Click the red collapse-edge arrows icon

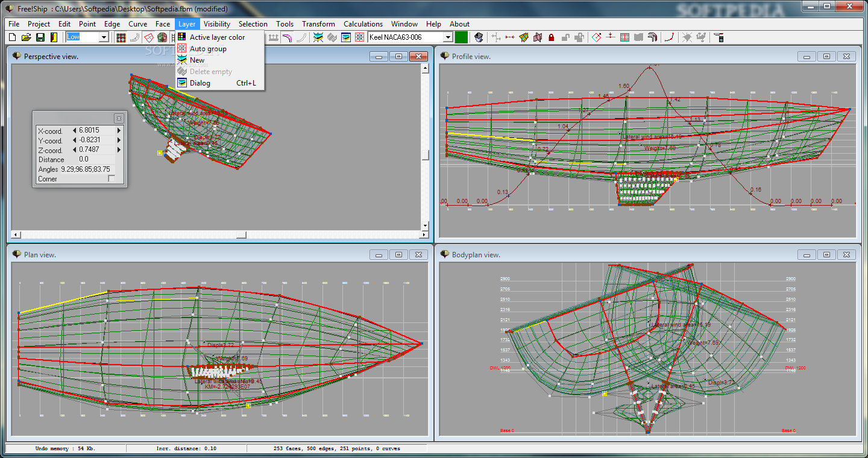[510, 37]
